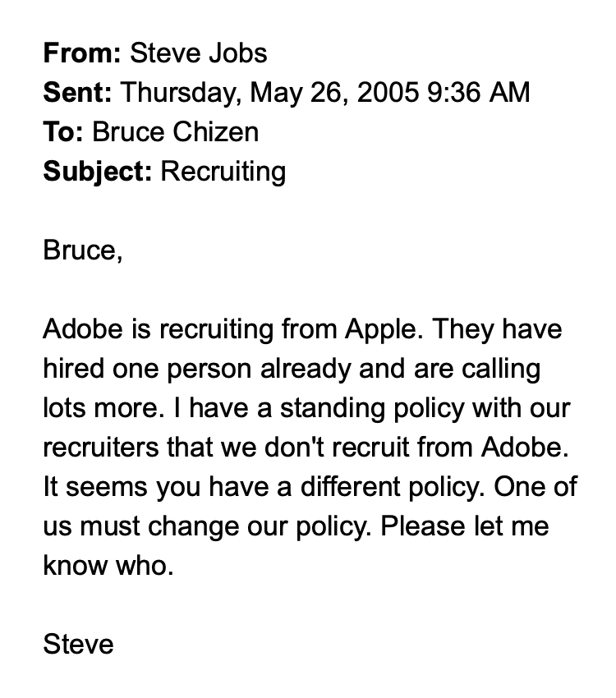616x698 pixels.
Task: Click the bold To: label
Action: [x=62, y=132]
